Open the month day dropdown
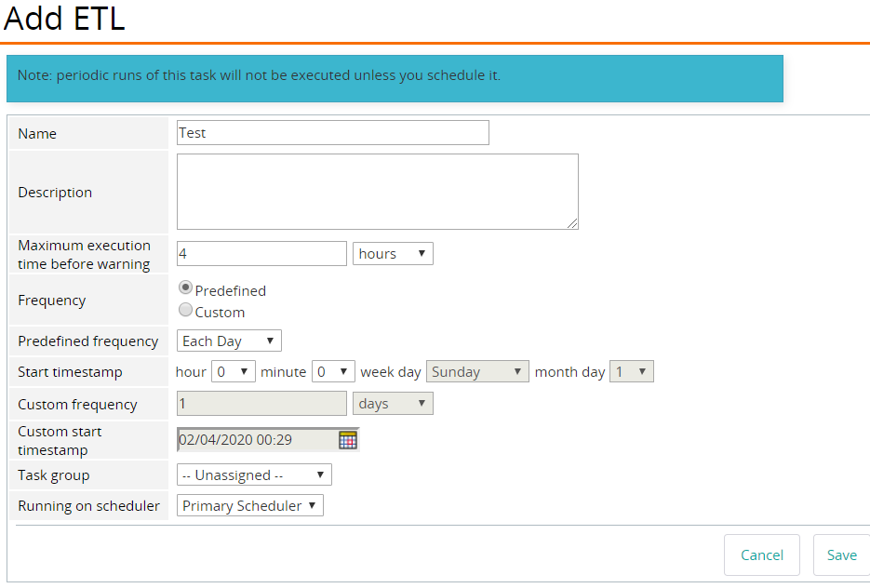This screenshot has width=870, height=588. (632, 372)
